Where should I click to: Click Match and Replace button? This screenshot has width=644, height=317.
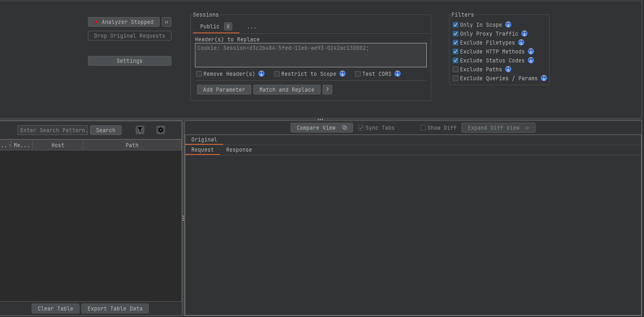coord(287,90)
